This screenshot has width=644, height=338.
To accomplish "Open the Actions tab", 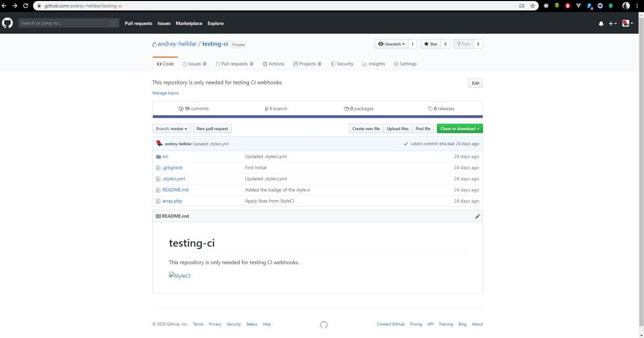I will click(273, 64).
